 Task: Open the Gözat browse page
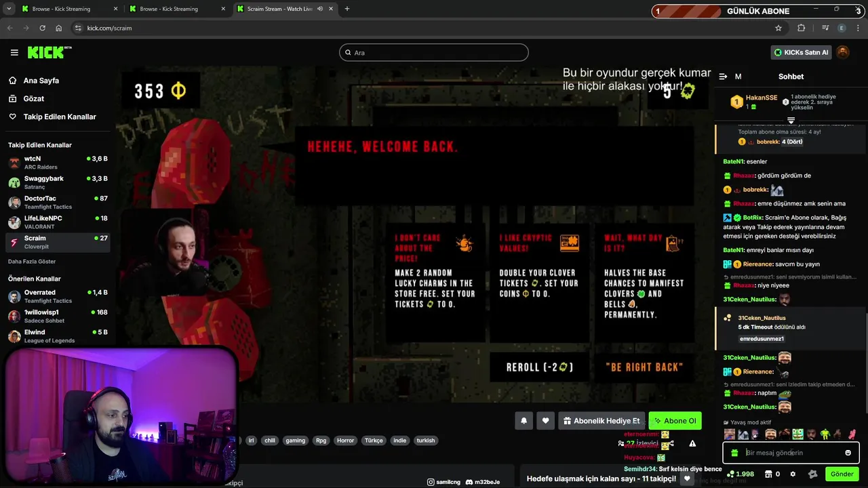coord(34,98)
